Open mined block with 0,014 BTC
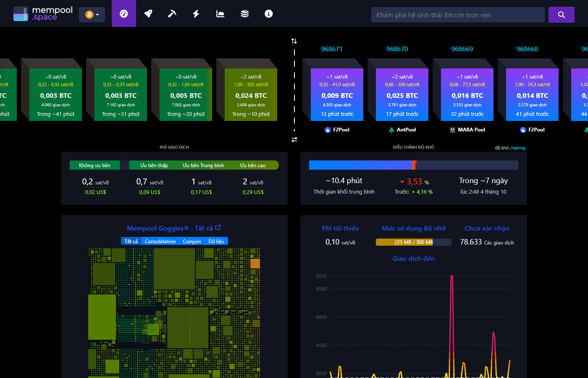 click(x=532, y=94)
